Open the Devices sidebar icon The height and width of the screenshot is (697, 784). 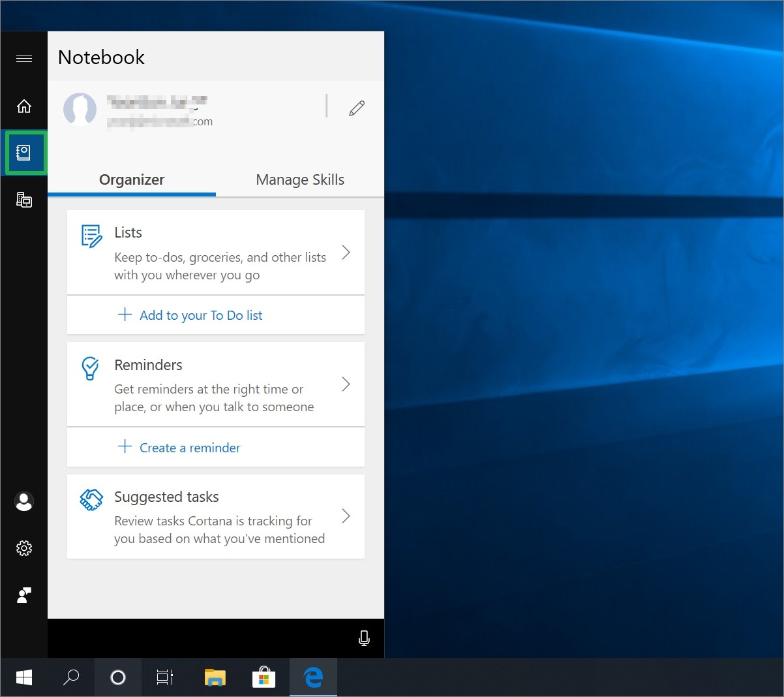click(24, 200)
